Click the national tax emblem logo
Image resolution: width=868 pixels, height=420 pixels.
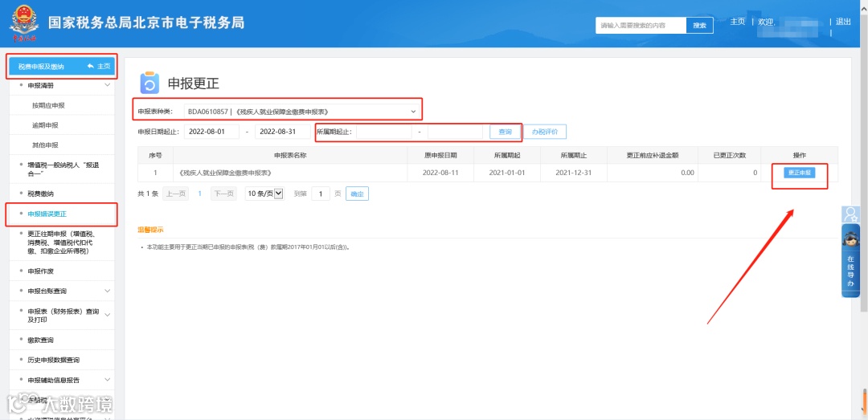23,23
